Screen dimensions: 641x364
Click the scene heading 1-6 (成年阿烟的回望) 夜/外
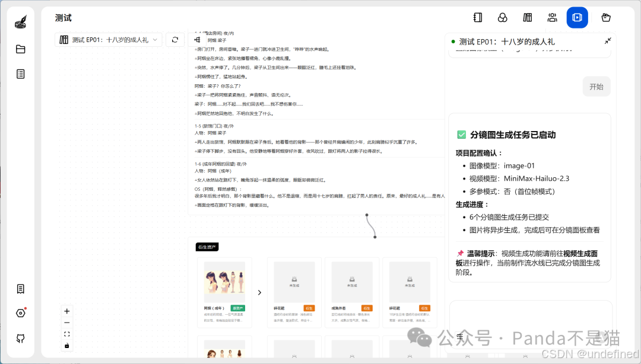(221, 164)
